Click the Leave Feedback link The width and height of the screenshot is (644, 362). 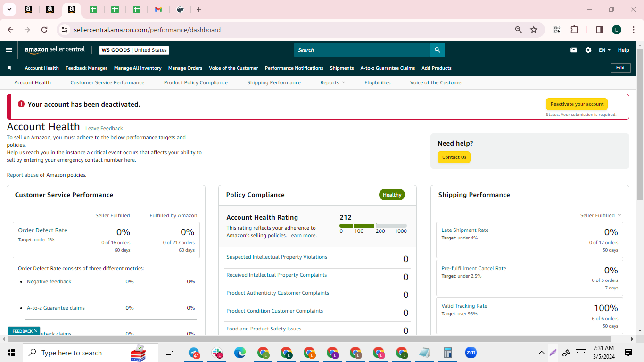point(104,128)
